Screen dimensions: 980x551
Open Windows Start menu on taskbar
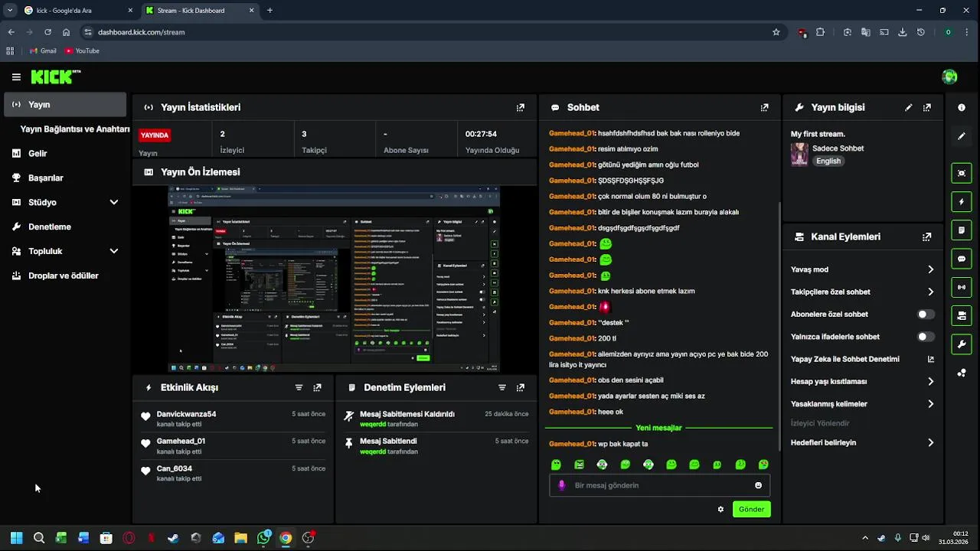[x=16, y=538]
